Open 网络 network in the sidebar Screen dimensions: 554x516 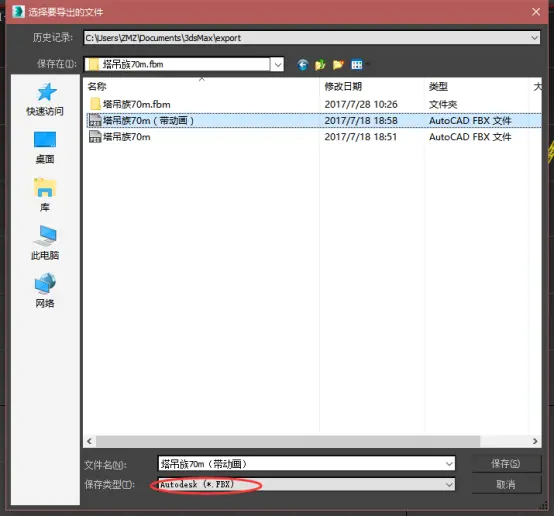click(x=45, y=291)
